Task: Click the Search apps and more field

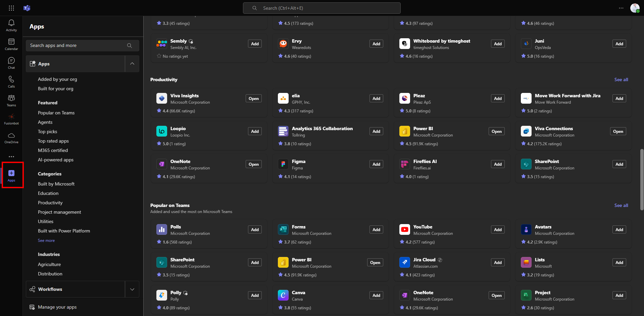Action: (x=83, y=46)
